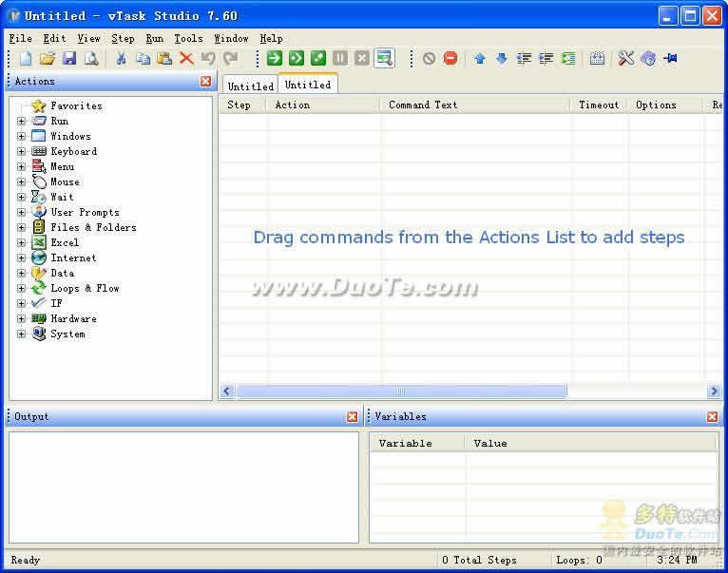This screenshot has height=573, width=728.
Task: Click the Command Text column header
Action: pos(475,105)
